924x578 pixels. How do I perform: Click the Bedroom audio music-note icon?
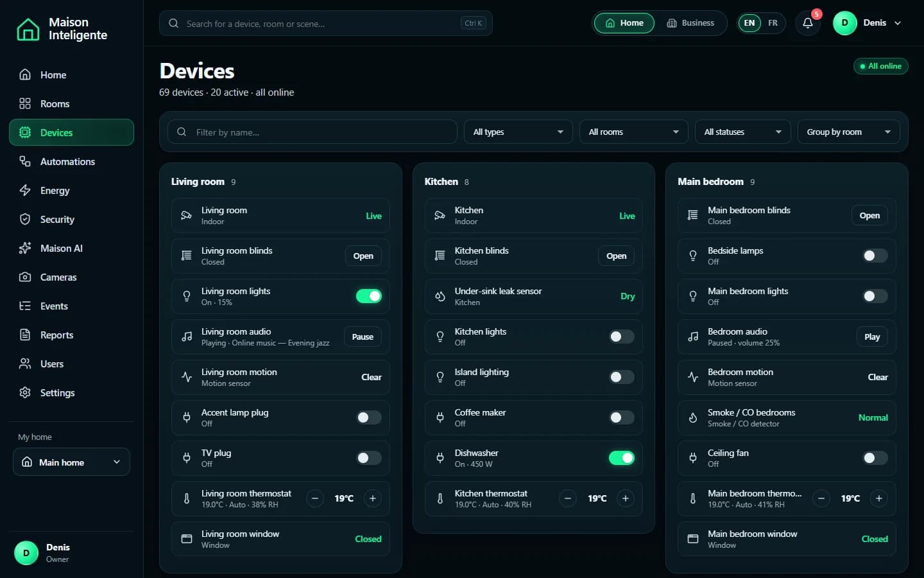[x=693, y=337]
